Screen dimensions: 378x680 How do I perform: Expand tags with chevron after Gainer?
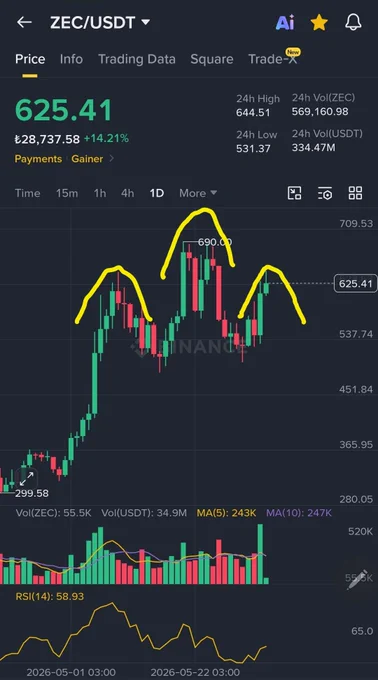point(111,158)
